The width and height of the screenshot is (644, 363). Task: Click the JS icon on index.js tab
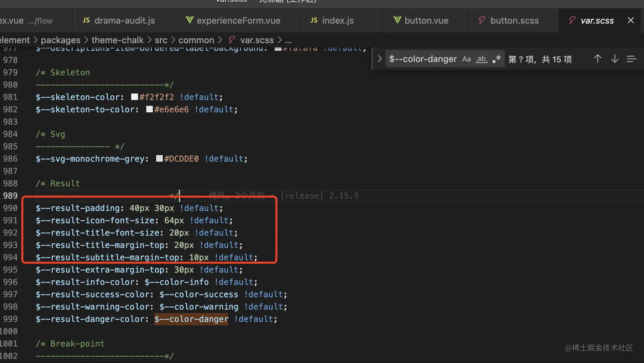pos(314,20)
